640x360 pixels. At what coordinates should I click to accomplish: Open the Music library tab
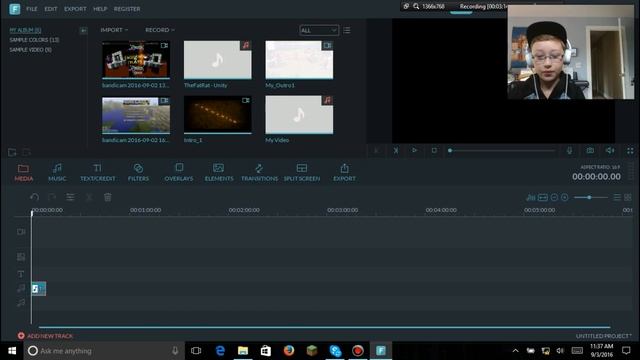click(x=57, y=173)
